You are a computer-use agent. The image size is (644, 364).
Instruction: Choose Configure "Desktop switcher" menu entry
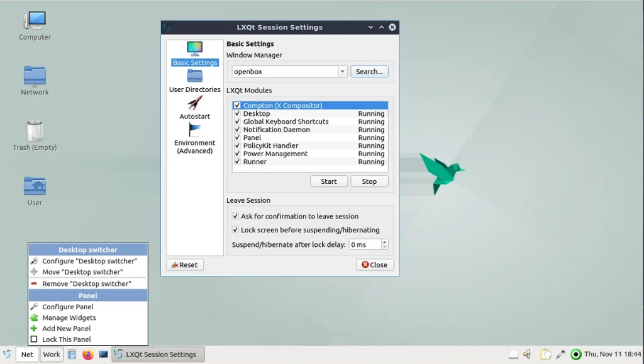[88, 261]
